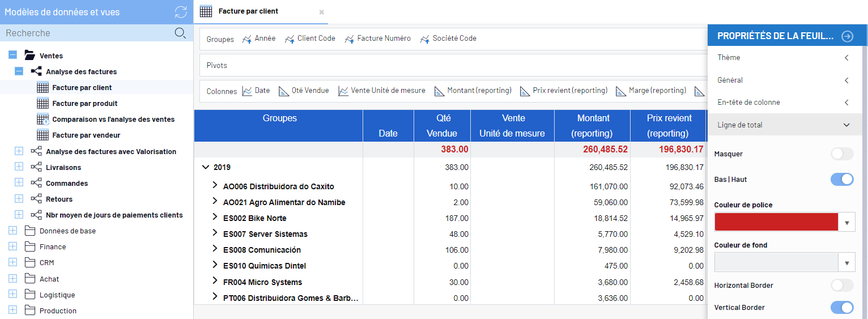This screenshot has height=319, width=868.
Task: Expand the Finance folder
Action: [13, 247]
